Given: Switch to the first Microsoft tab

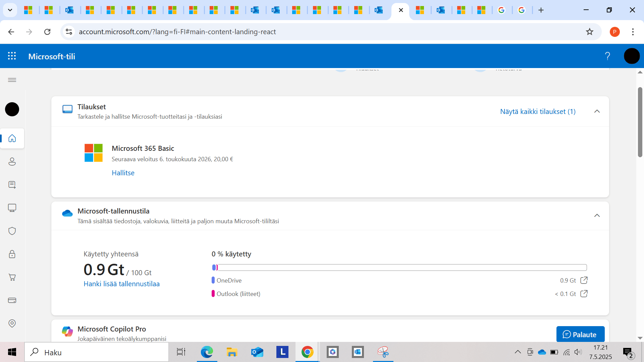Looking at the screenshot, I should point(29,10).
